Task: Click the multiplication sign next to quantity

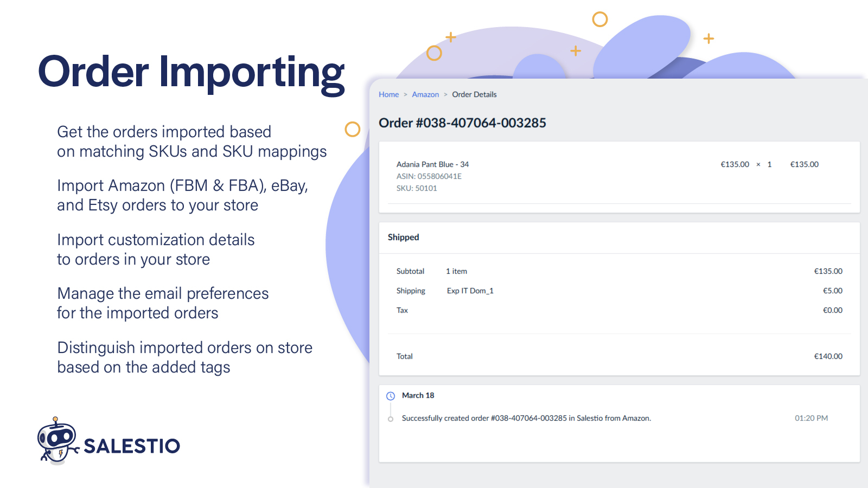Action: (x=758, y=164)
